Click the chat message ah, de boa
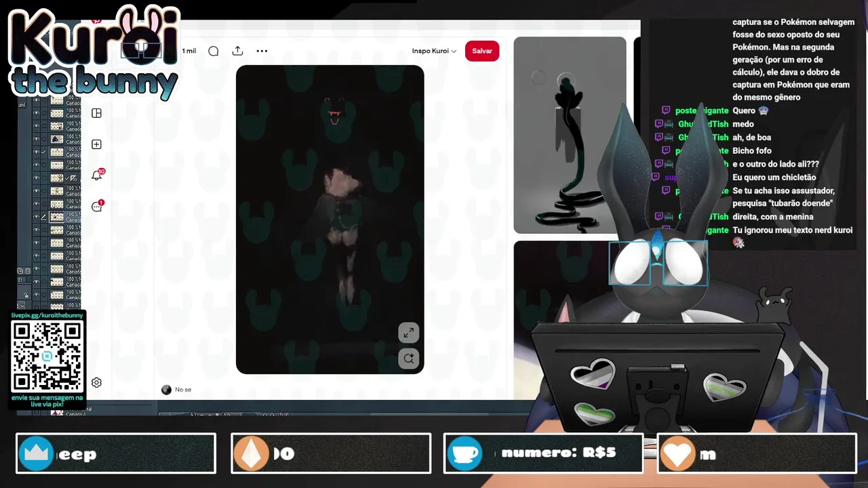Screen dimensions: 868x488 (752, 138)
